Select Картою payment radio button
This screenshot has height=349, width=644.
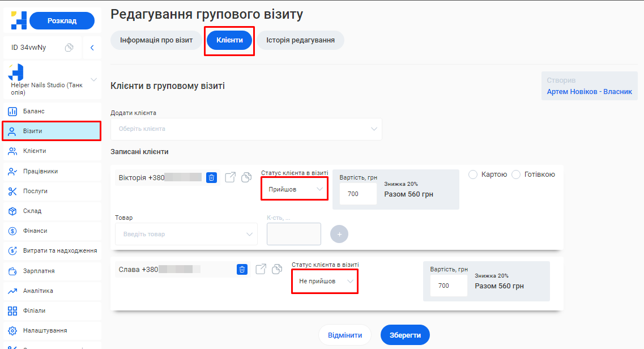tap(474, 174)
